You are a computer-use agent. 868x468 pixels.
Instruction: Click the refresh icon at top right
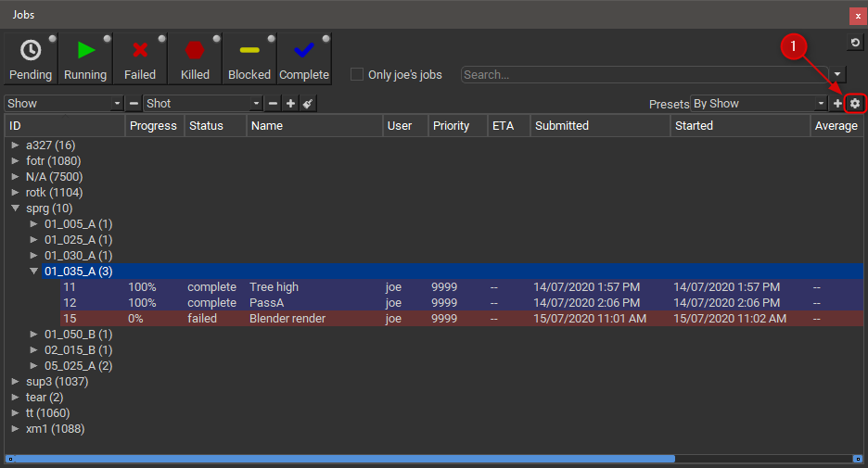[x=855, y=44]
